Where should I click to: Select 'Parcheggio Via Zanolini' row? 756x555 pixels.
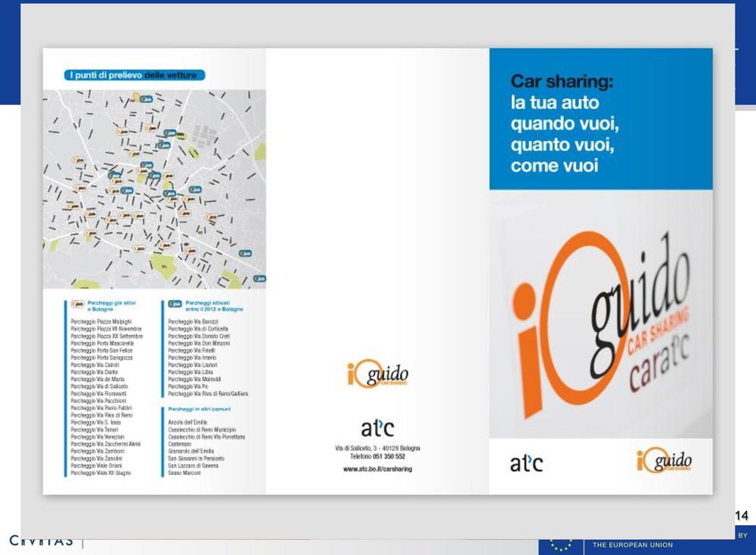[x=97, y=458]
